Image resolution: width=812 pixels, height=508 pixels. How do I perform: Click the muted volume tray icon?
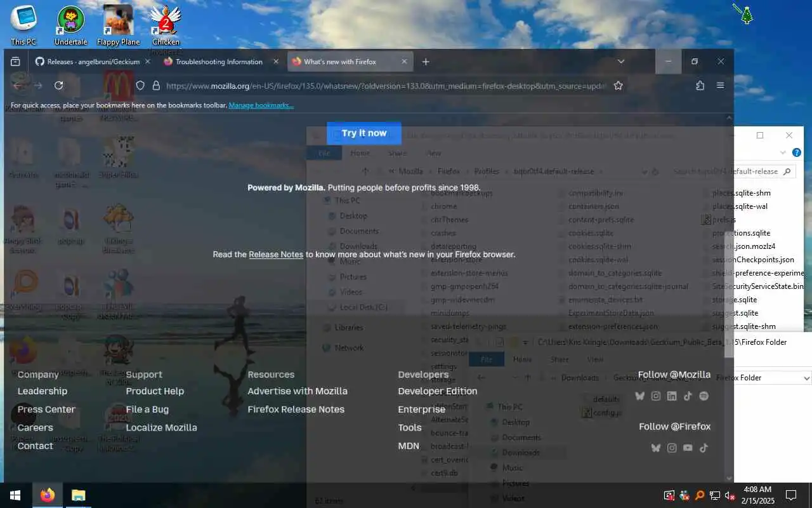[x=730, y=495]
